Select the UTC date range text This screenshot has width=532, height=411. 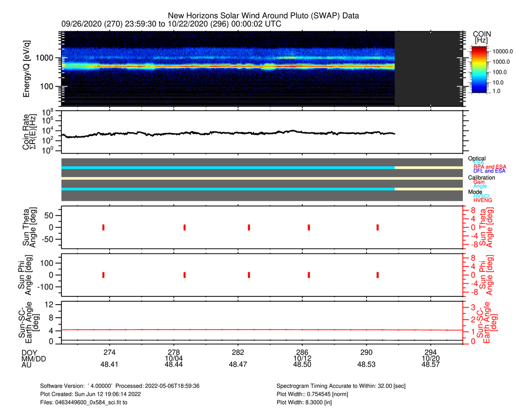click(x=172, y=24)
